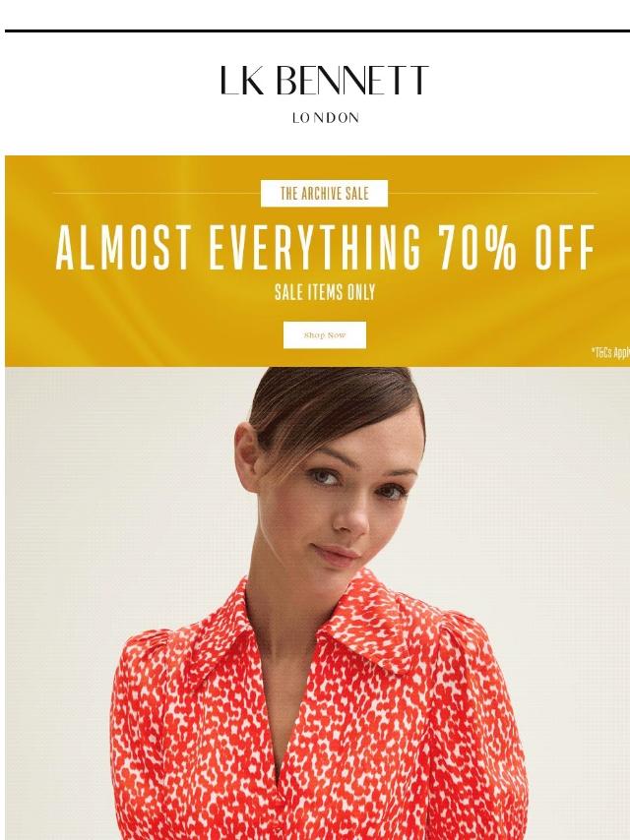Open the T&Cs Apply note

pyautogui.click(x=610, y=352)
